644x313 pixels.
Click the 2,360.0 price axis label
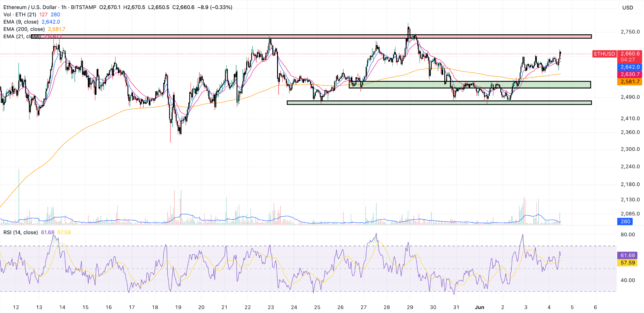(630, 132)
